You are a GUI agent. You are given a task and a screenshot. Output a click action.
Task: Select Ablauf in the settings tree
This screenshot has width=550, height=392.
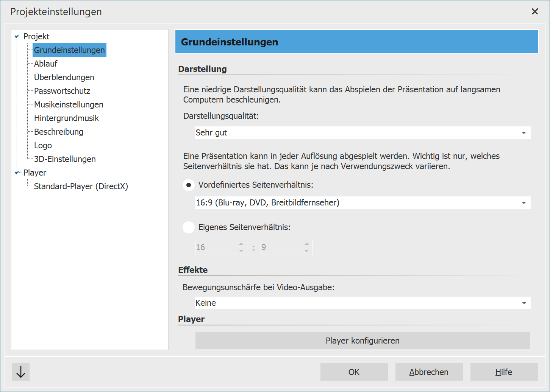pyautogui.click(x=46, y=64)
